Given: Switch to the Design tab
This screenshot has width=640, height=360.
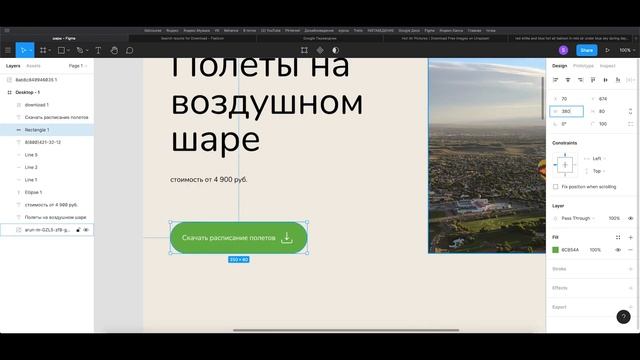Looking at the screenshot, I should tap(560, 66).
